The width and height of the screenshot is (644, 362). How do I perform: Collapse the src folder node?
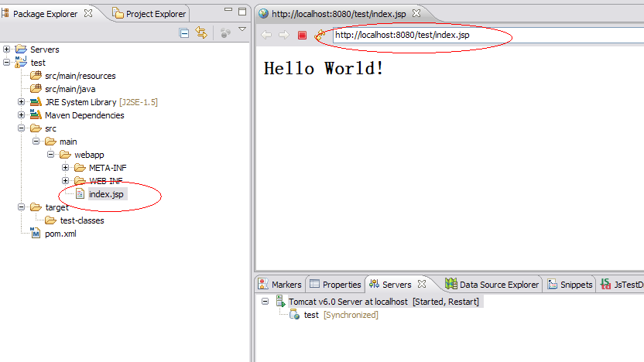pos(22,128)
